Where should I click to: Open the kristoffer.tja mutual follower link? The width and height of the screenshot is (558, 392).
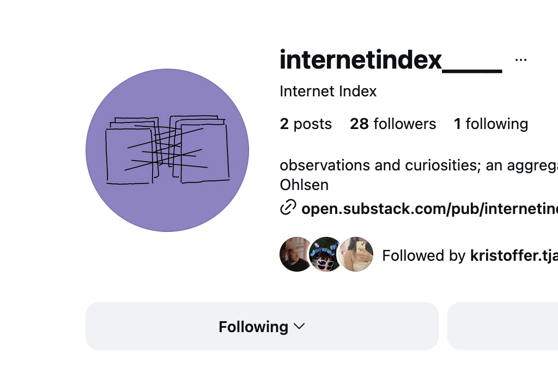(513, 255)
